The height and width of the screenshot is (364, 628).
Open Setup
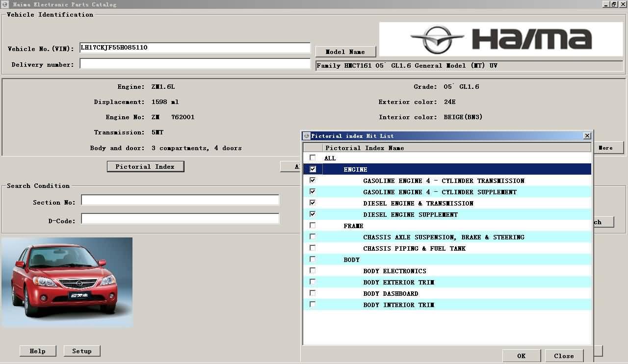coord(82,351)
